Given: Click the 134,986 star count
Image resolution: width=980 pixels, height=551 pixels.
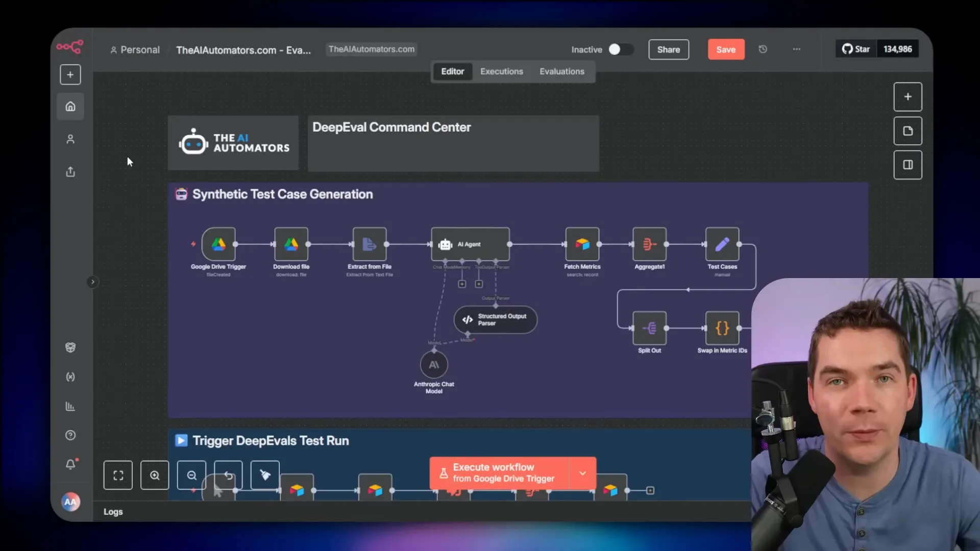Looking at the screenshot, I should pyautogui.click(x=898, y=49).
